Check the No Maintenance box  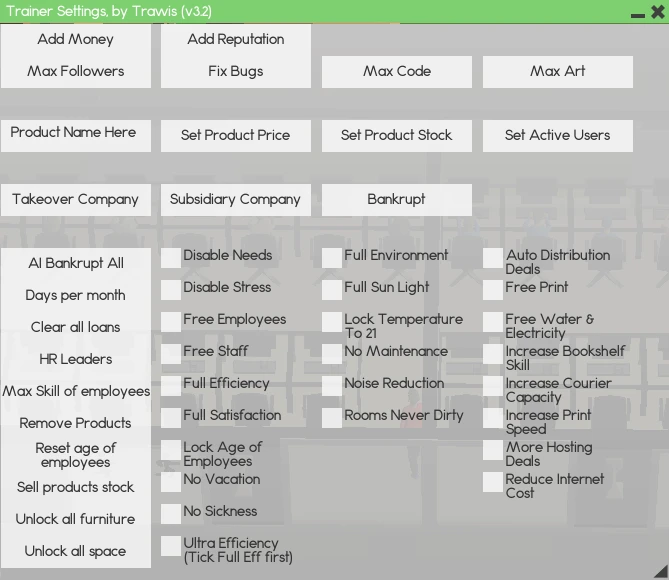pyautogui.click(x=332, y=354)
